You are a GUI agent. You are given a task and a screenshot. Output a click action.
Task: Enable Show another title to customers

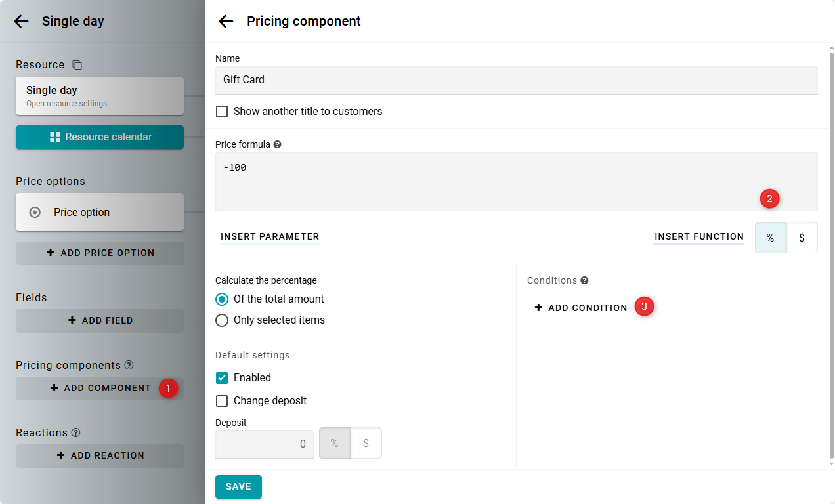click(x=222, y=112)
